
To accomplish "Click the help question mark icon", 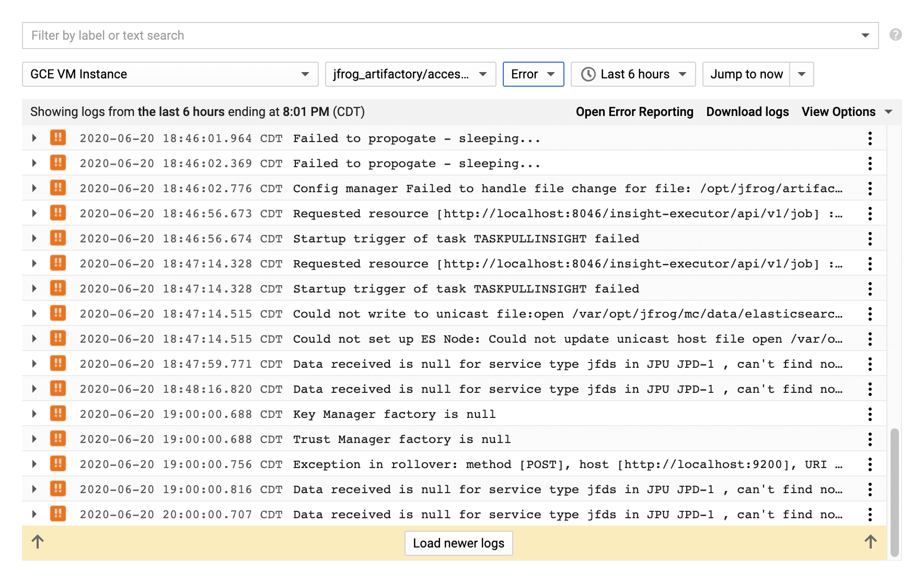I will click(895, 35).
